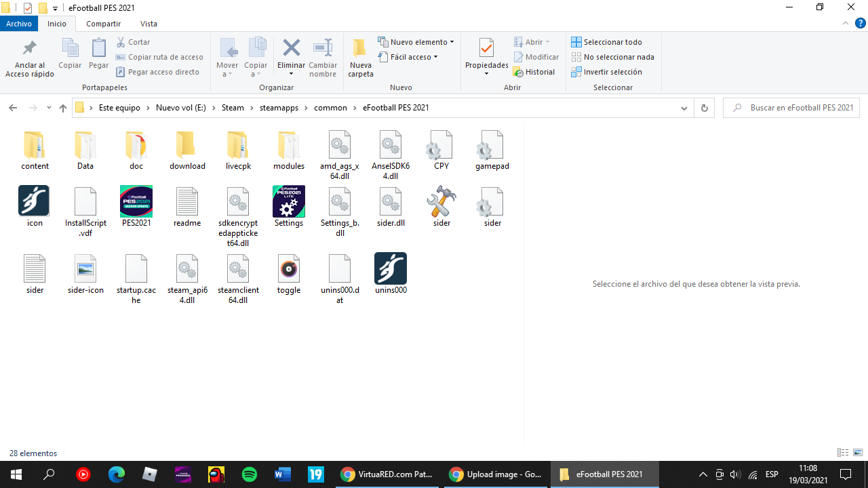Click Historial in Abrir group
Image resolution: width=868 pixels, height=488 pixels.
(x=534, y=72)
